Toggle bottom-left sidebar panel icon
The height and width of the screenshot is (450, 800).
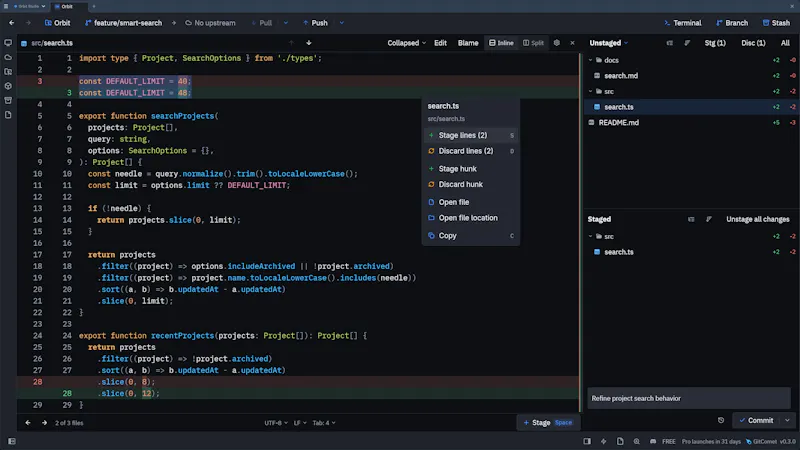point(12,441)
